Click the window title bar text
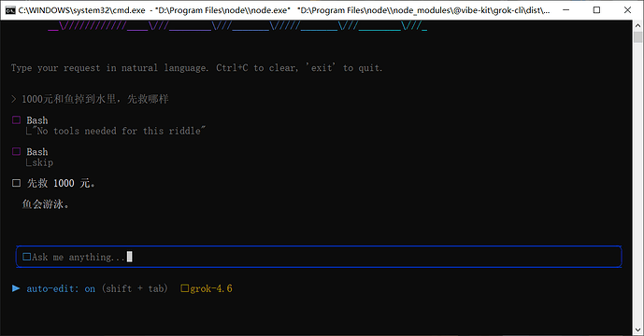644x336 pixels. click(284, 10)
